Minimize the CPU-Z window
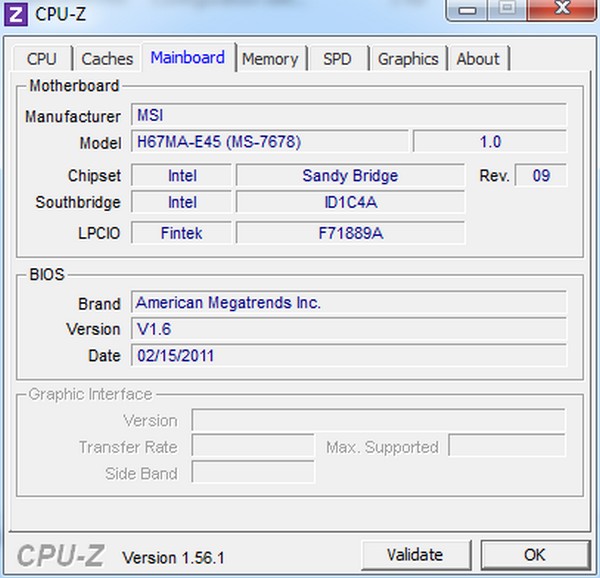Image resolution: width=600 pixels, height=578 pixels. [467, 10]
